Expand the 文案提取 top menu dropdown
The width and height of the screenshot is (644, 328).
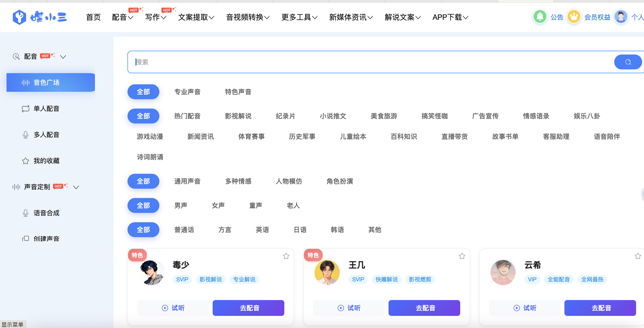click(x=196, y=17)
